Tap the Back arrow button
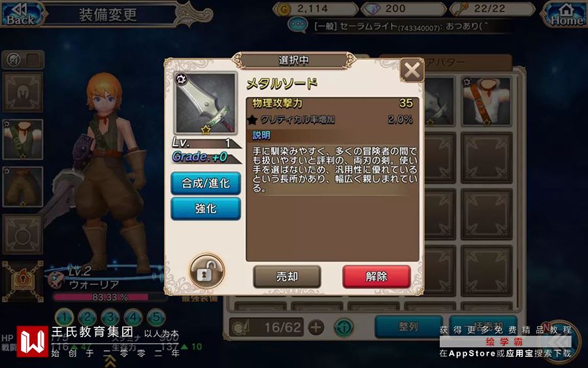Screen dimensions: 588x368 (x=22, y=14)
